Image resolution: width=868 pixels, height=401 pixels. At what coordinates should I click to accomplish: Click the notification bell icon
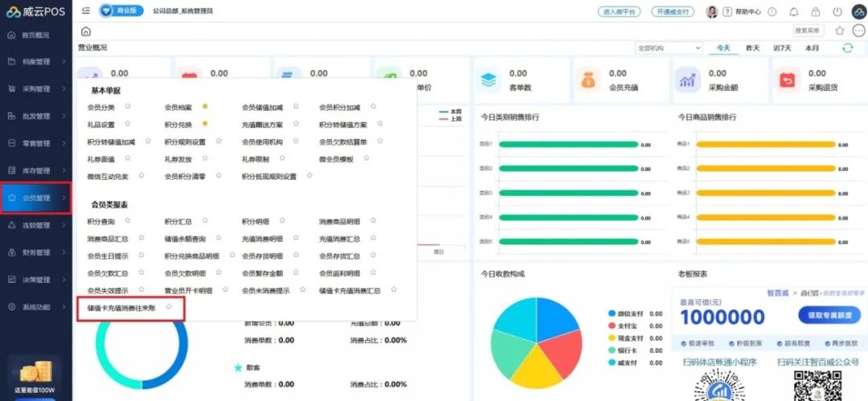[x=794, y=12]
